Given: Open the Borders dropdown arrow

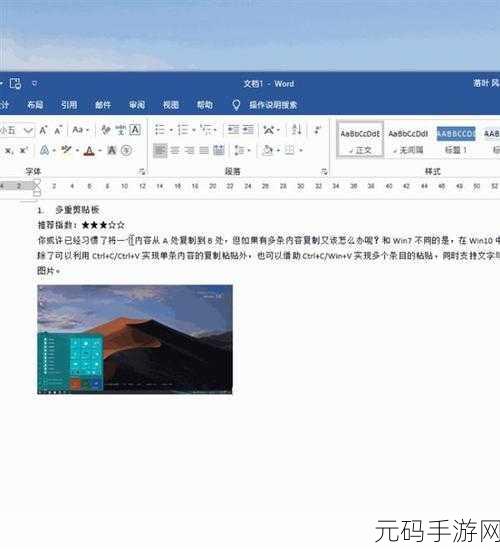Looking at the screenshot, I should (x=301, y=151).
